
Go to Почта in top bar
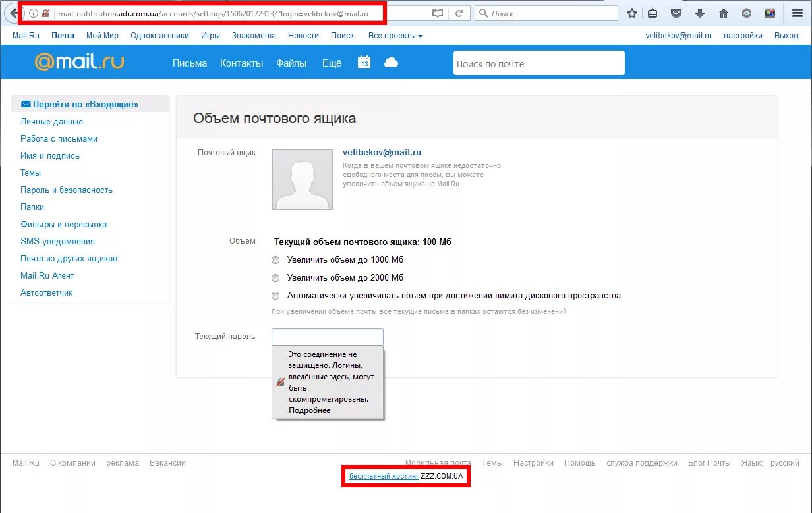pyautogui.click(x=63, y=36)
